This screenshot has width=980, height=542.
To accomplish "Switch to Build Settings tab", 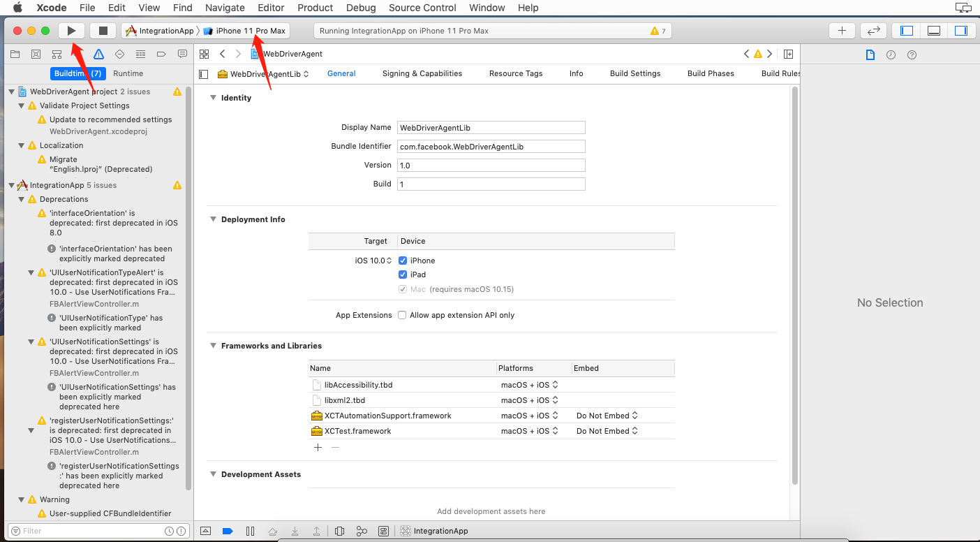I will 635,73.
